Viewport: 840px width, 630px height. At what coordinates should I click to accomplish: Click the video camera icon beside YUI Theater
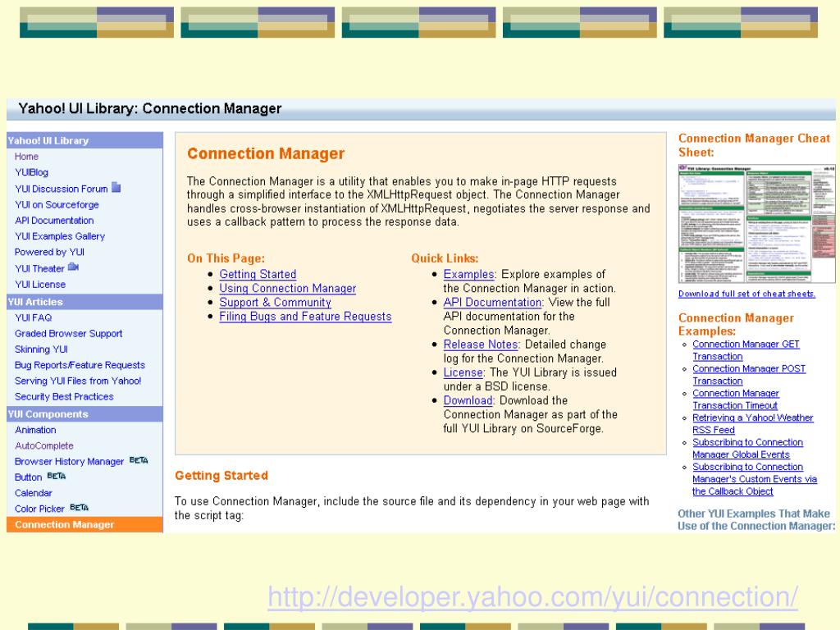pyautogui.click(x=73, y=267)
